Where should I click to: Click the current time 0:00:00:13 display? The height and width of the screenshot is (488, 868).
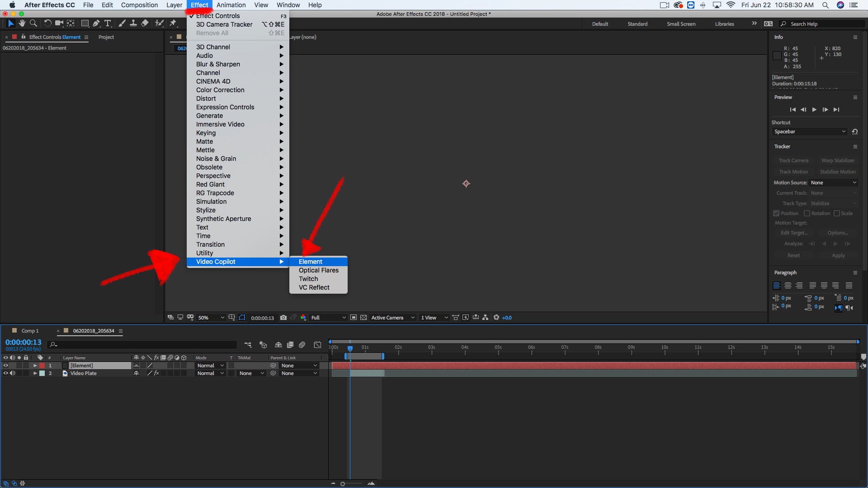coord(23,342)
